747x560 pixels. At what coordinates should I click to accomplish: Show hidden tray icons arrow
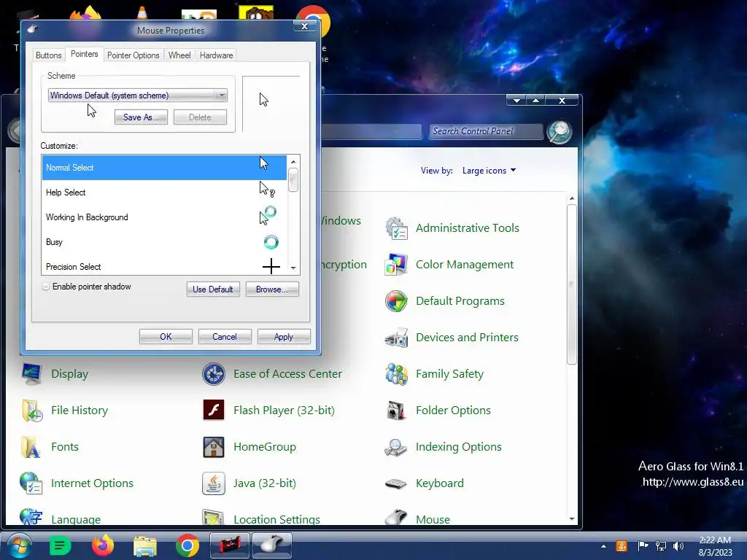coord(603,546)
